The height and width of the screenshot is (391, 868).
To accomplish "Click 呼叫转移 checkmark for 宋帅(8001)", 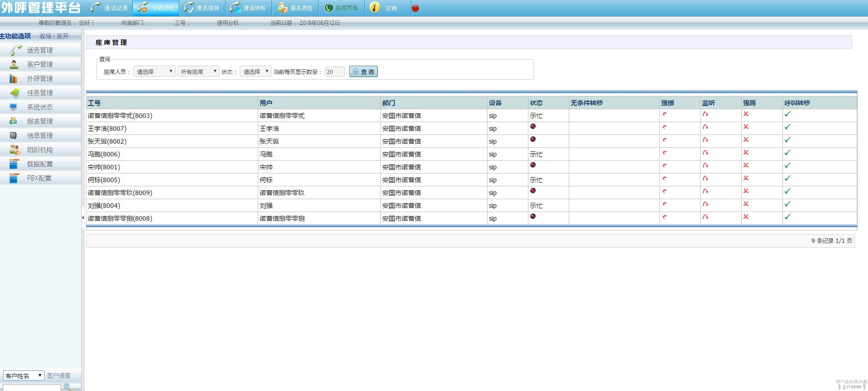I will tap(788, 166).
